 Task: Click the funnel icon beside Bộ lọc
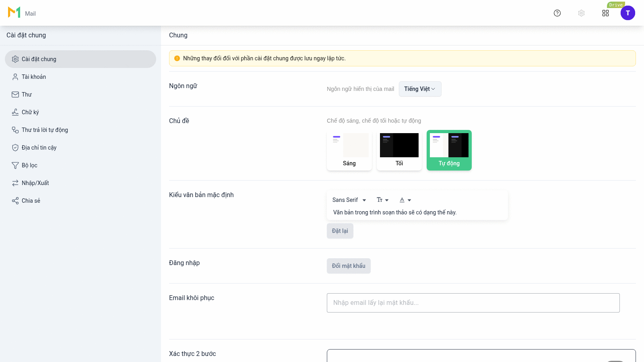(15, 165)
